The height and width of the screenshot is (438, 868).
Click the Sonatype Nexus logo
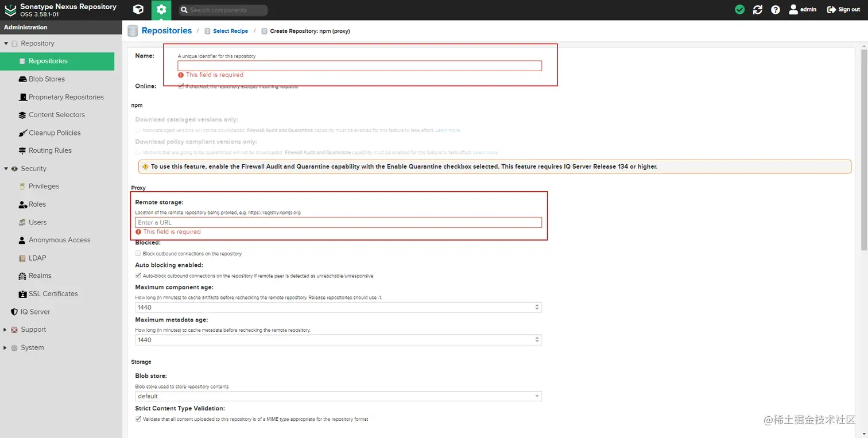pyautogui.click(x=10, y=10)
